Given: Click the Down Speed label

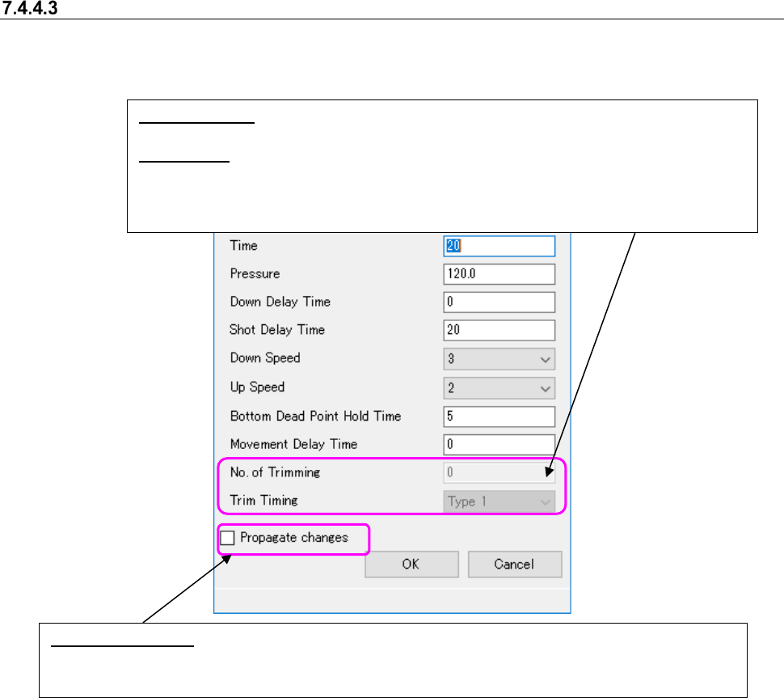Looking at the screenshot, I should 265,357.
